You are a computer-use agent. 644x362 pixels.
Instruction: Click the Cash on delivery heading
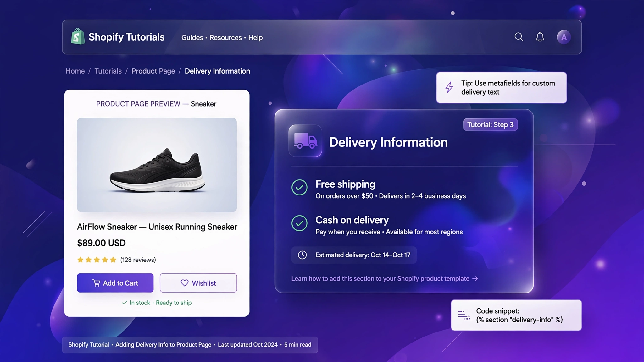(352, 220)
